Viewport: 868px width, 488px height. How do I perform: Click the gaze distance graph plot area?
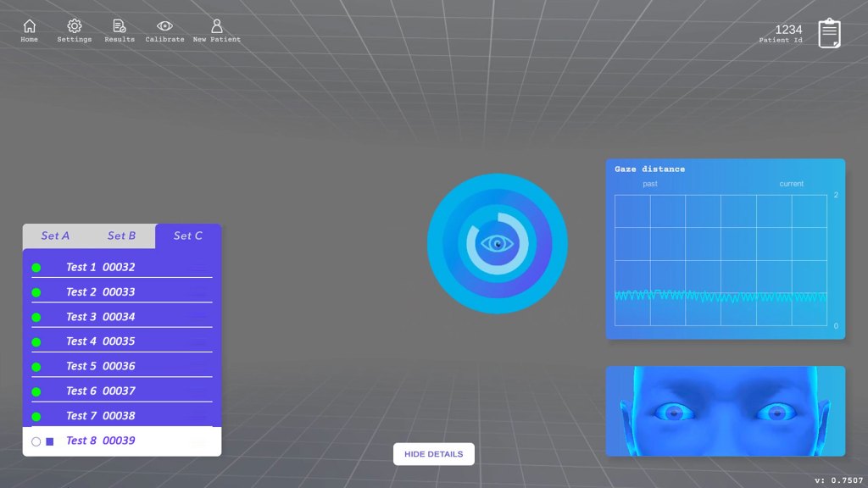721,260
